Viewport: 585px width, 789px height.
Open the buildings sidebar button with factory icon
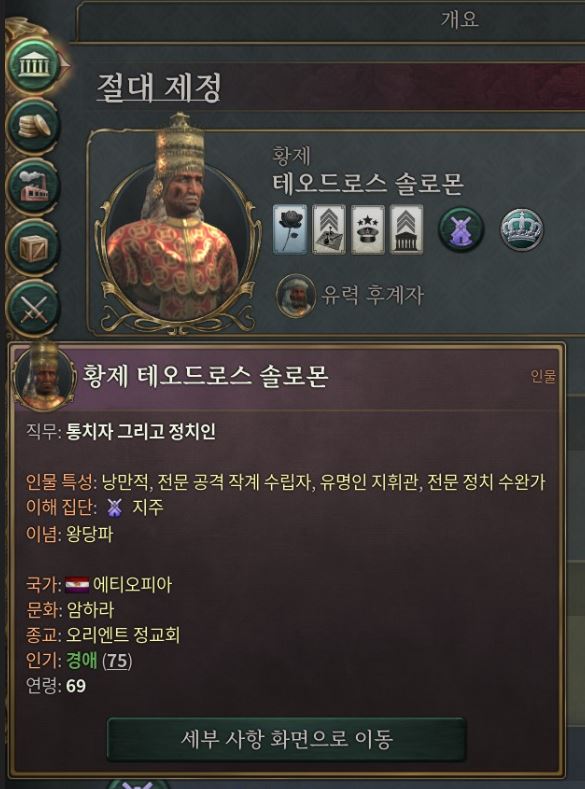(x=33, y=187)
